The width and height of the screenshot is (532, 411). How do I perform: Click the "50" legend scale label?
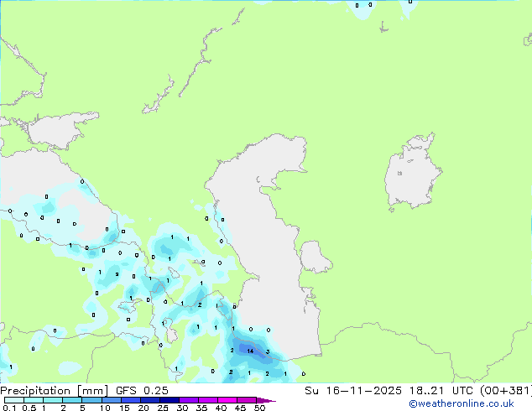pos(259,408)
